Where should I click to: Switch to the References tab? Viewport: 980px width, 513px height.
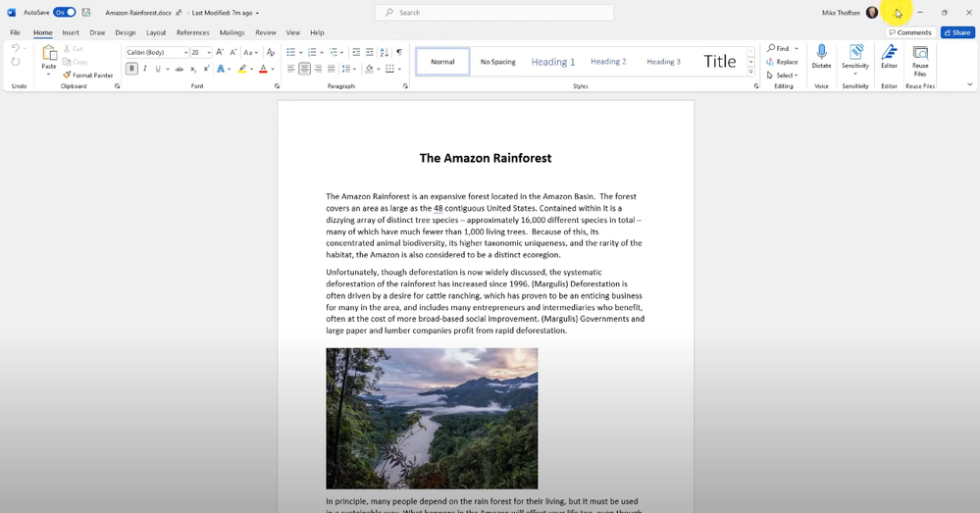(x=192, y=32)
